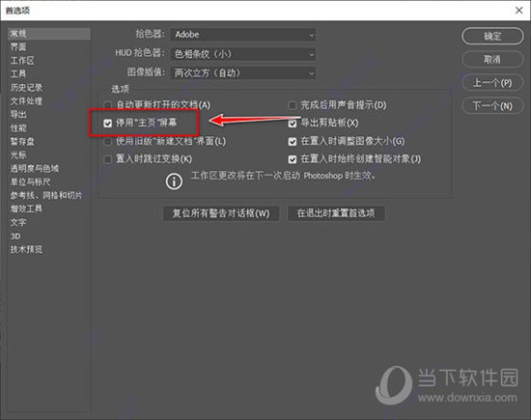The image size is (531, 420).
Task: Go to 技术预览 preferences
Action: coord(26,250)
